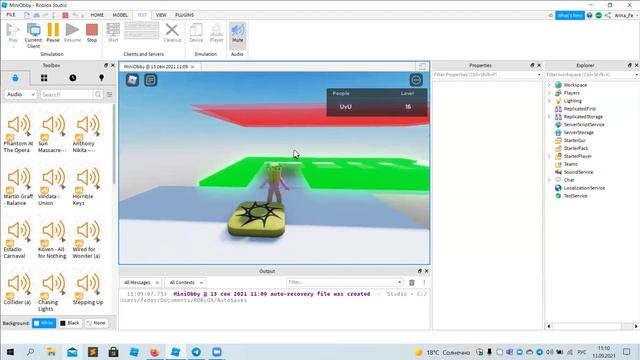
Task: Select the Estadio Carnaval audio asset
Action: [18, 240]
